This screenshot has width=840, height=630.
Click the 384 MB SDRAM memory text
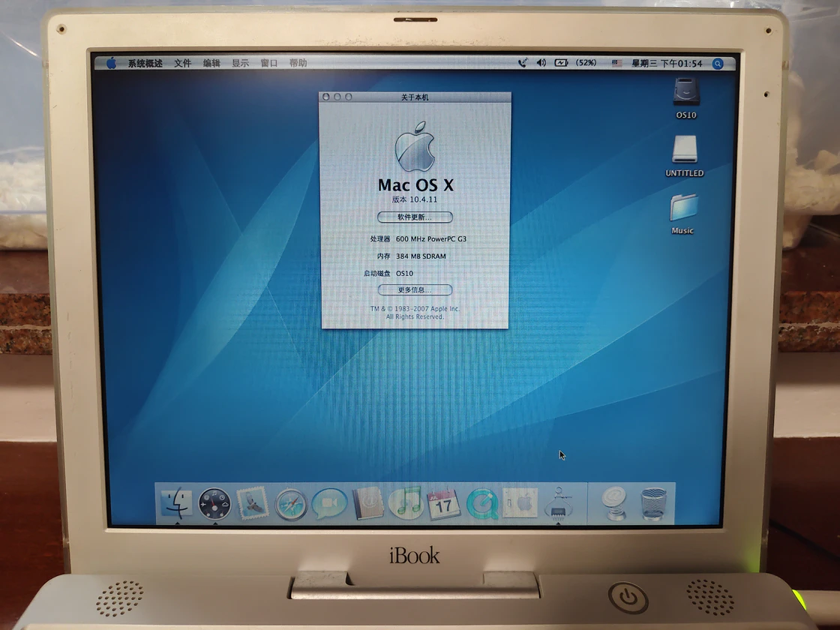(421, 256)
